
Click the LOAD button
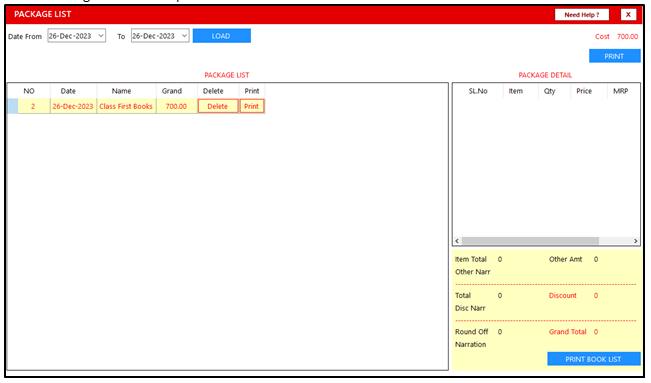(x=222, y=36)
